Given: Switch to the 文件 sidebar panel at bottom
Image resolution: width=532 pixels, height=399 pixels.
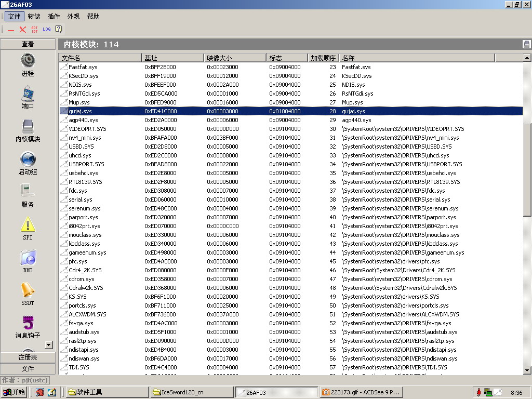Looking at the screenshot, I should 28,369.
